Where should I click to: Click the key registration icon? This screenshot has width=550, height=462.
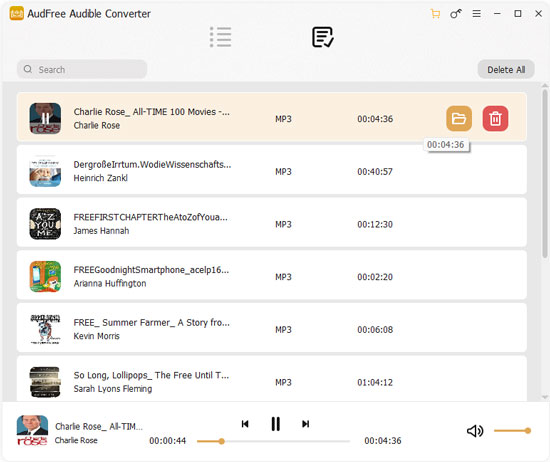(x=456, y=14)
